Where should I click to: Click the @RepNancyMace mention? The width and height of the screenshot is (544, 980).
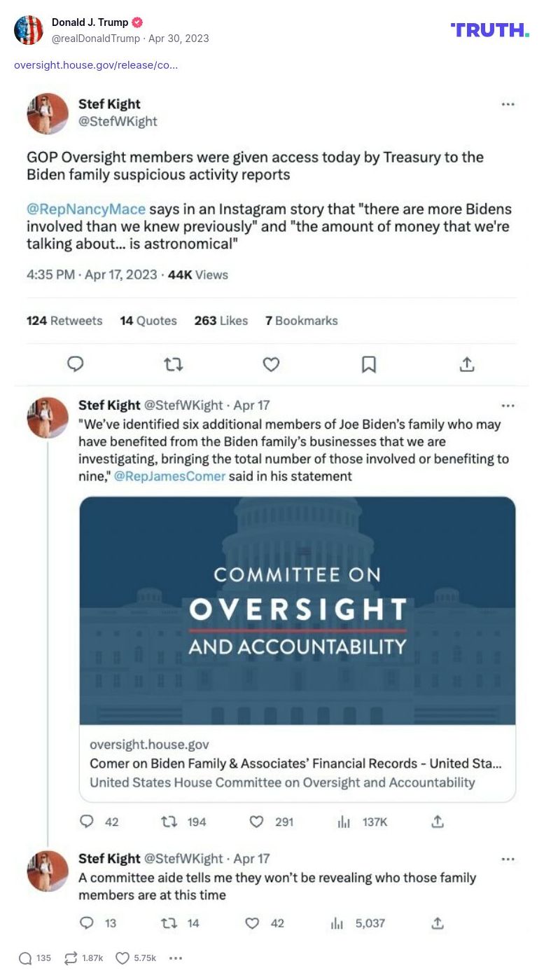[86, 209]
